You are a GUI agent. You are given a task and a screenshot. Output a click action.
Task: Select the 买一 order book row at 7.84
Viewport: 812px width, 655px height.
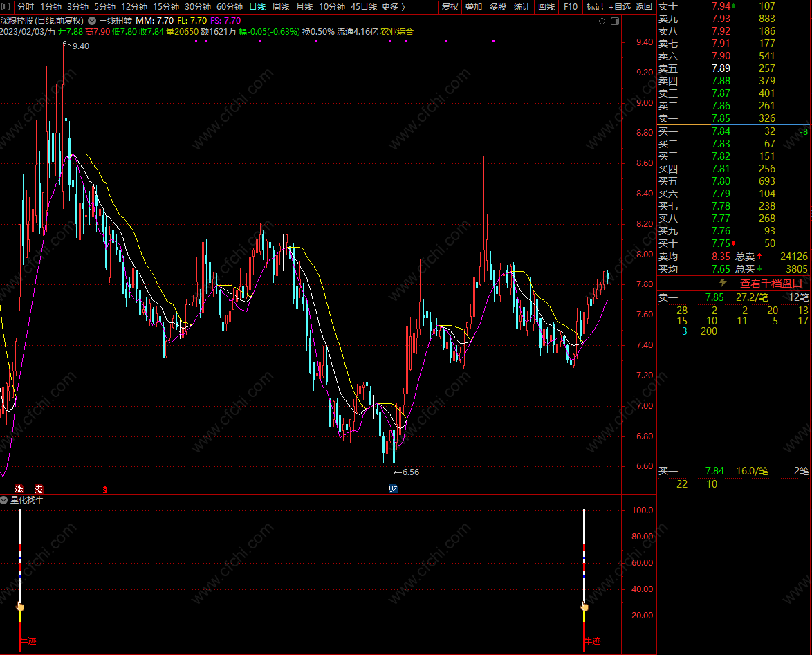pos(733,131)
